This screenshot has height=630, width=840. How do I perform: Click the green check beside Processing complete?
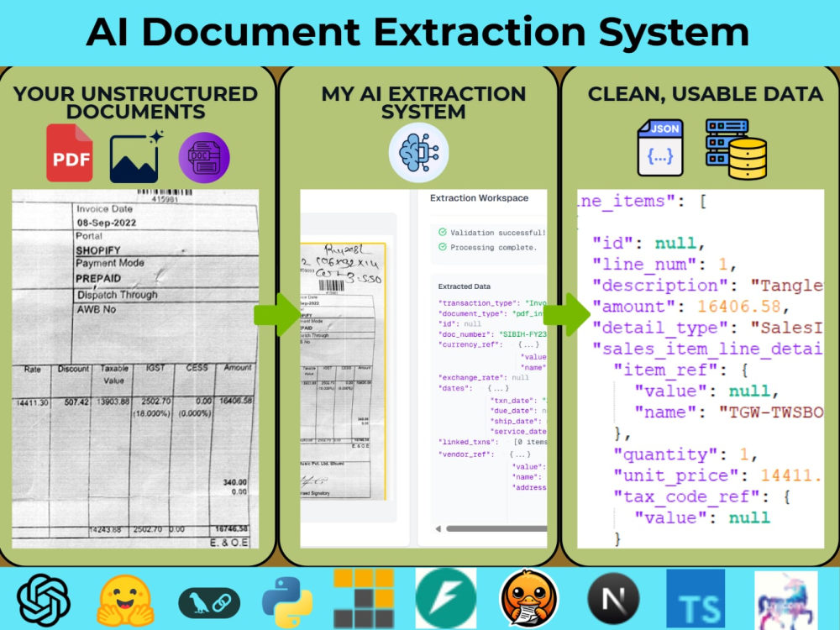pos(443,247)
